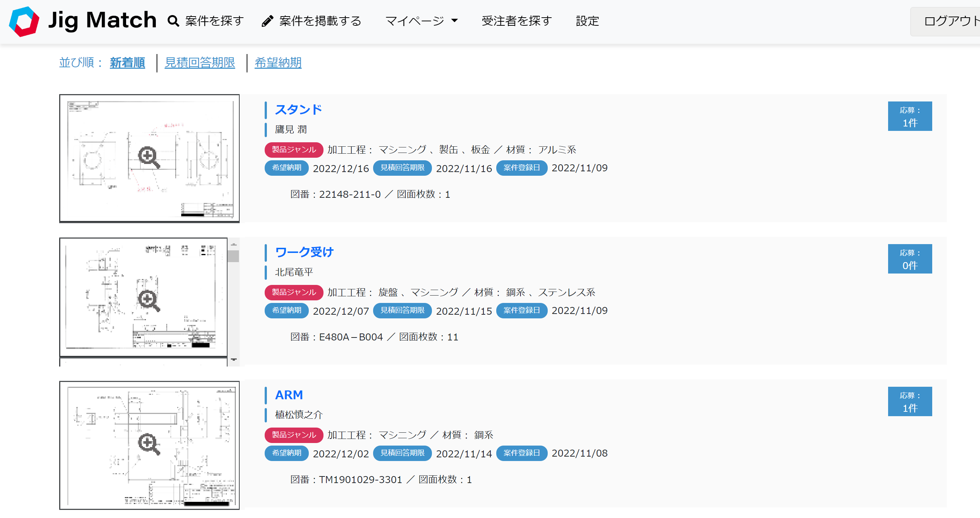Click the 応募 1件 badge on スタンド

910,116
